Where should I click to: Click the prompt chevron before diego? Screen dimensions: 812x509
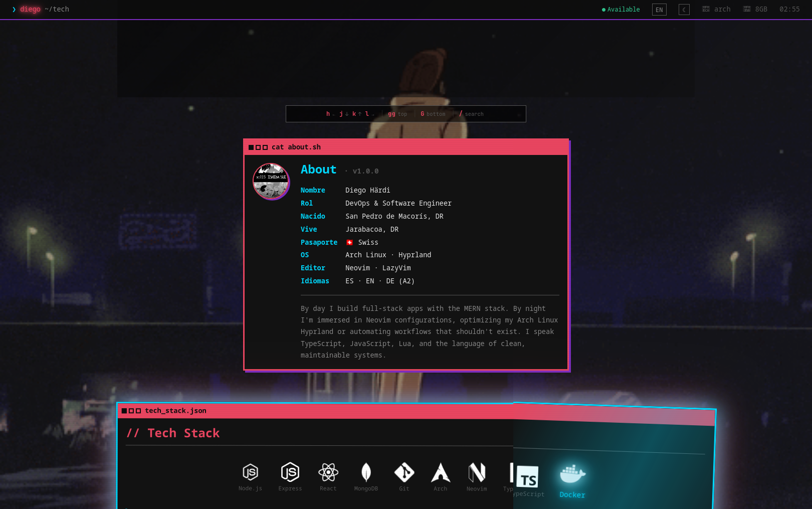click(14, 9)
